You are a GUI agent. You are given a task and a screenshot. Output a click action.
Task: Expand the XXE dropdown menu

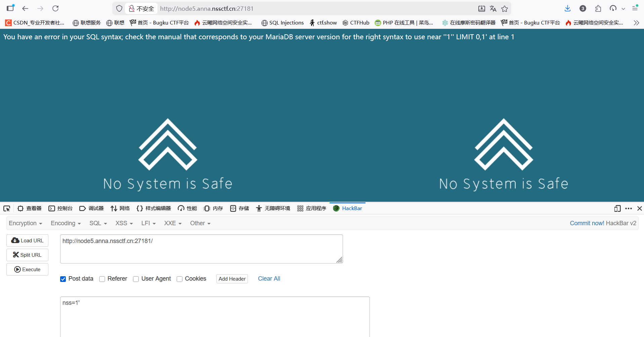click(x=173, y=223)
